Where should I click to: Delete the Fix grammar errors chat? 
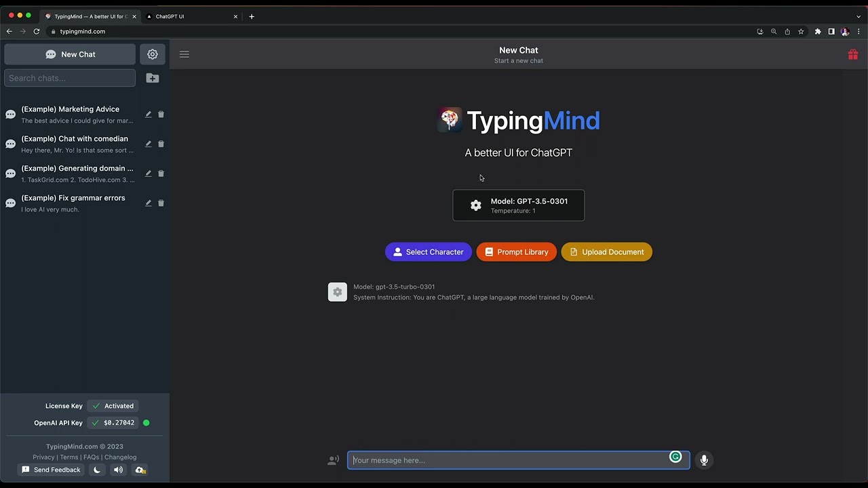(x=161, y=203)
